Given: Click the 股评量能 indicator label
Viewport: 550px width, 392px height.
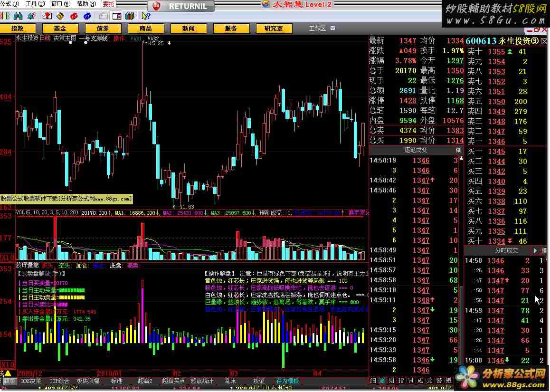Looking at the screenshot, I should point(28,266).
